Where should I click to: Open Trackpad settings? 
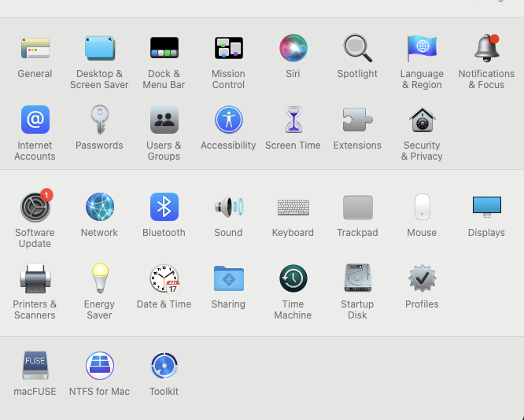[x=357, y=207]
